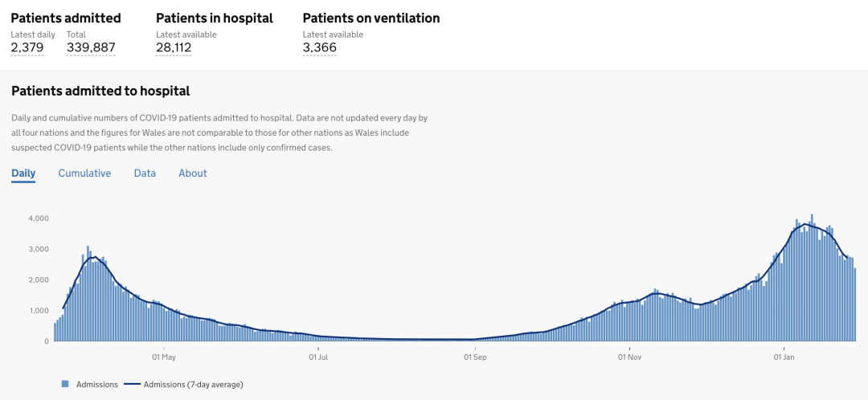Click the 01 Jul axis label

(319, 357)
